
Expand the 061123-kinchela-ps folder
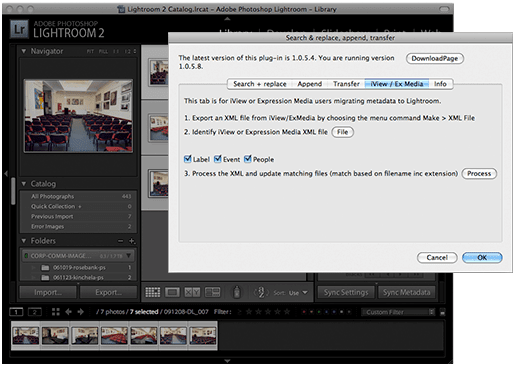(x=33, y=277)
